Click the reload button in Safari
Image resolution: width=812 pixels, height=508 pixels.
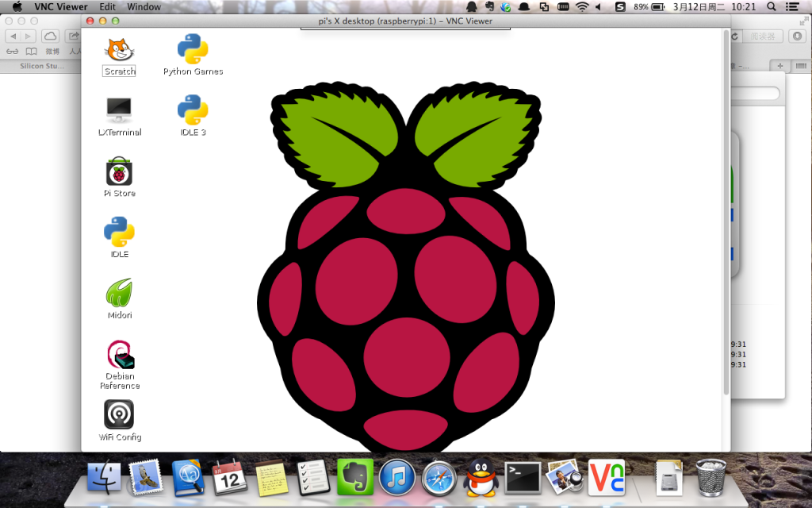pyautogui.click(x=735, y=37)
